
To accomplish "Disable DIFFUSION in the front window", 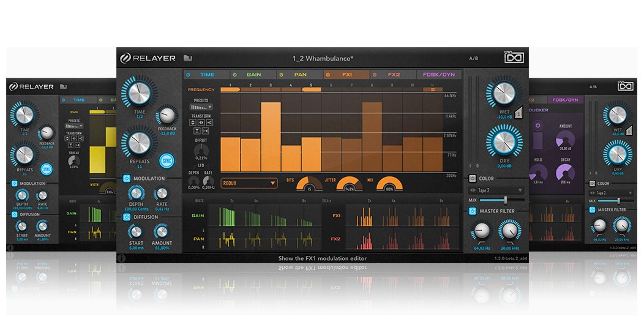I will pos(127,217).
